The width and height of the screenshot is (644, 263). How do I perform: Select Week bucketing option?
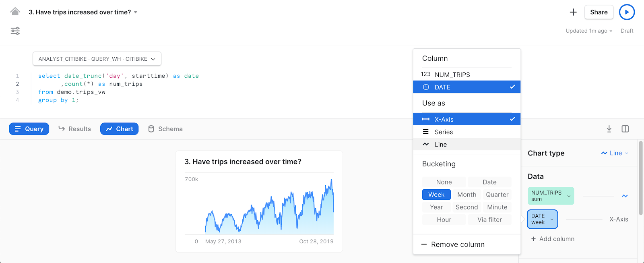click(436, 195)
